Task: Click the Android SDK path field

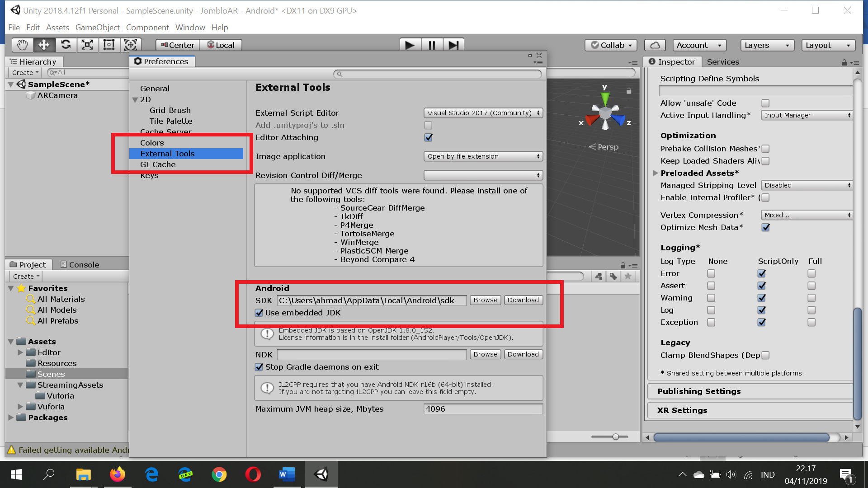Action: click(372, 300)
